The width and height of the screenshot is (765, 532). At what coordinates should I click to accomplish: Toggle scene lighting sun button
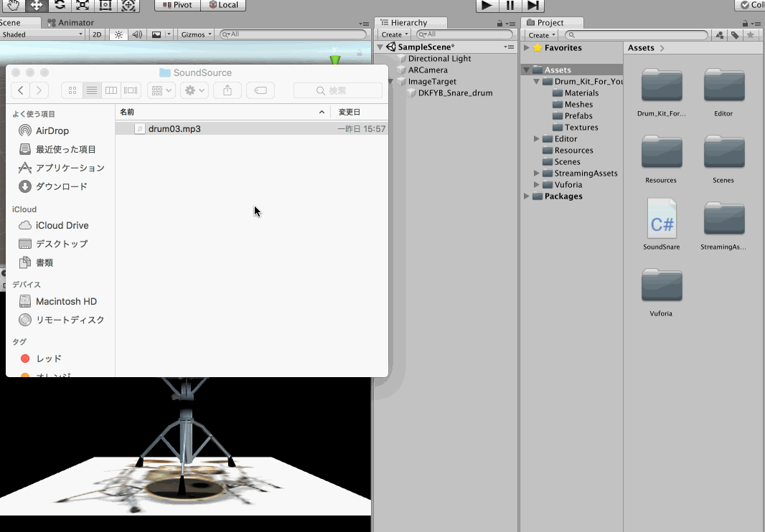click(119, 34)
